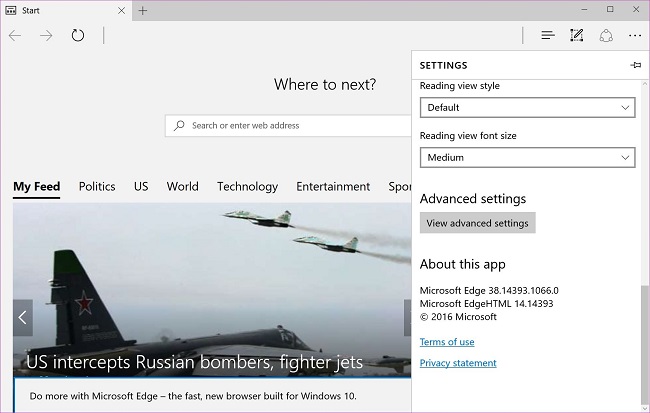Open a new tab with plus button
650x413 pixels.
(x=143, y=10)
